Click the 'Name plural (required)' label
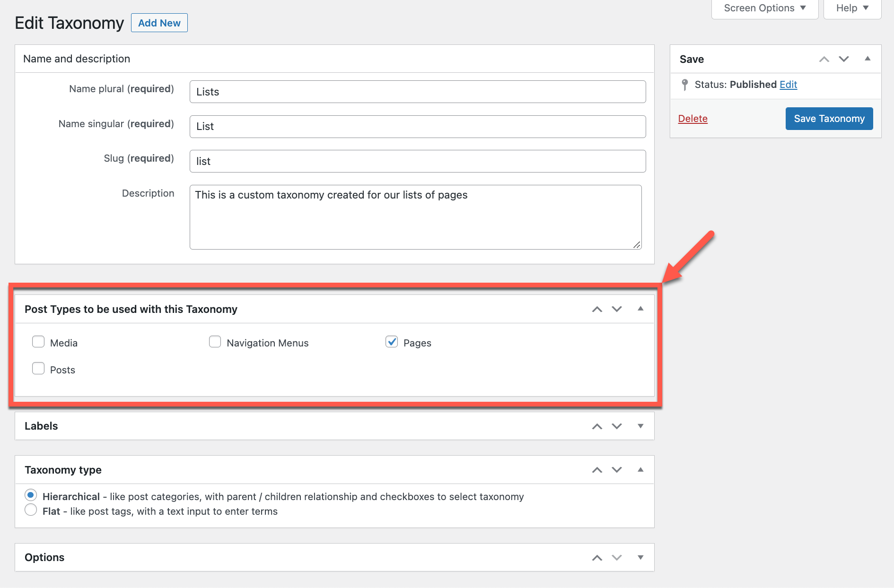This screenshot has height=588, width=894. point(122,89)
